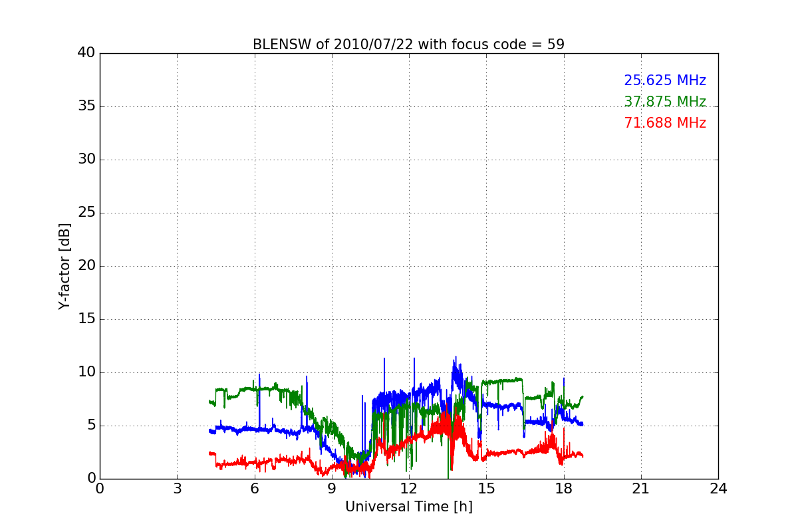Screen dimensions: 798x532
Task: Select the 37.875 MHz legend label
Action: tap(665, 102)
